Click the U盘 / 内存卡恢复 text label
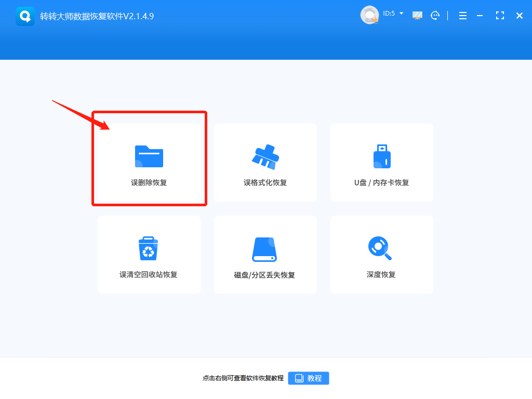The image size is (532, 399). click(x=381, y=182)
